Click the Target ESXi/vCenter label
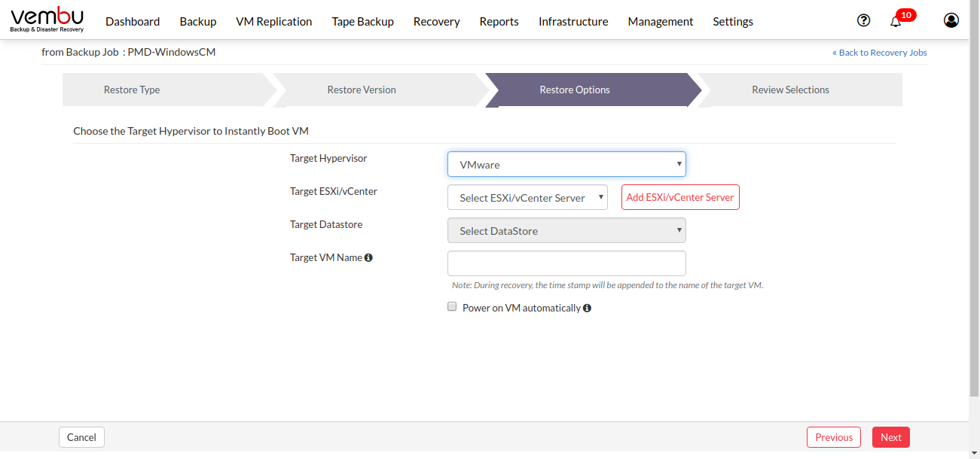Image resolution: width=980 pixels, height=459 pixels. point(334,191)
